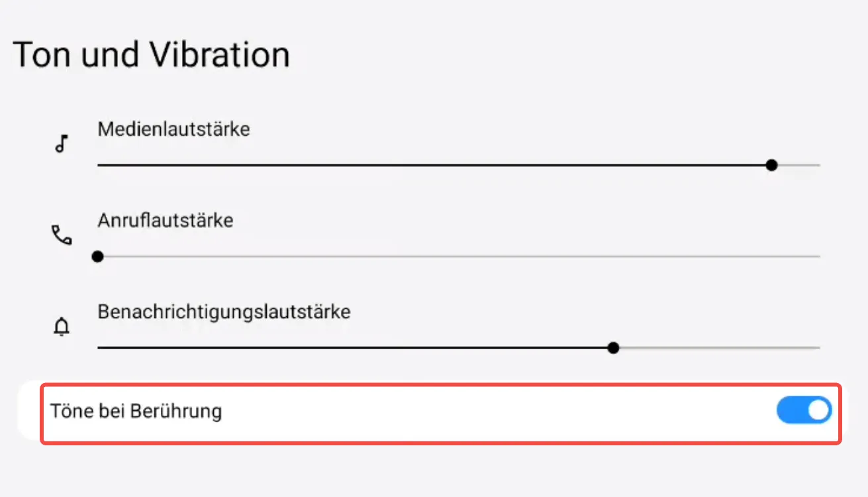Select the Medienlautstärke label

click(x=173, y=129)
